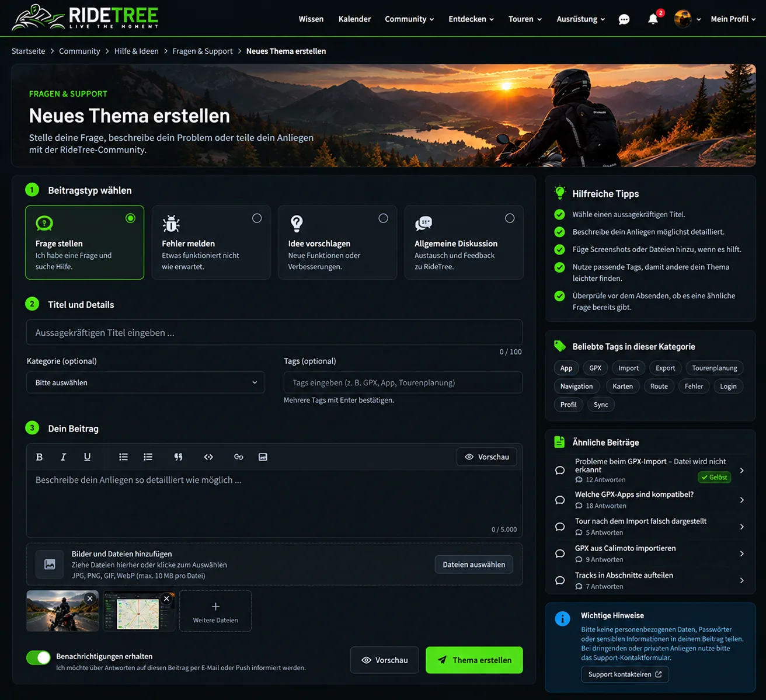Select the Allgemeine Diskussion radio button
The image size is (766, 700).
(510, 218)
